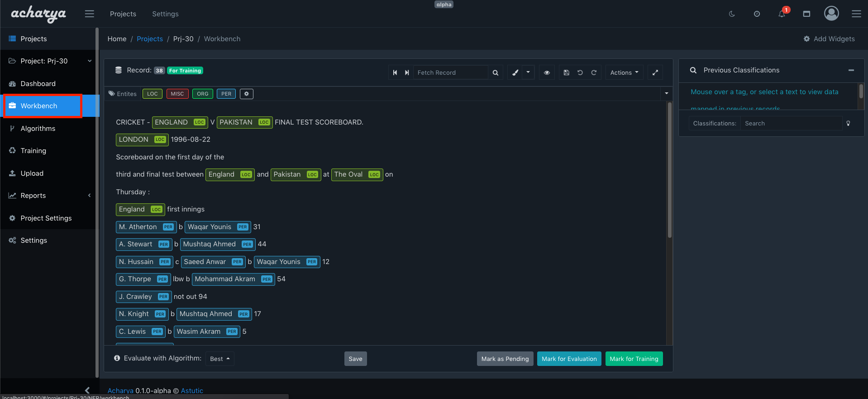Open the brush tool dropdown arrow
The image size is (868, 399).
(528, 72)
